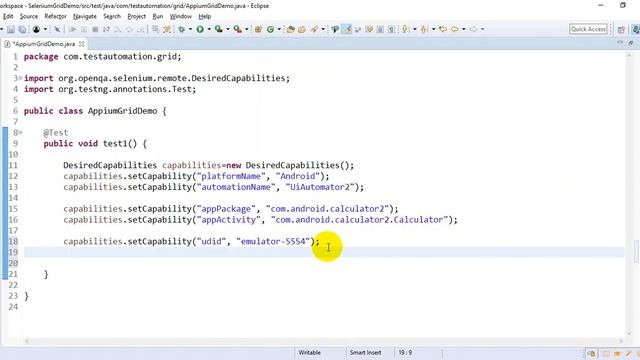The width and height of the screenshot is (640, 360).
Task: Click the Quick Access search field
Action: coord(588,29)
